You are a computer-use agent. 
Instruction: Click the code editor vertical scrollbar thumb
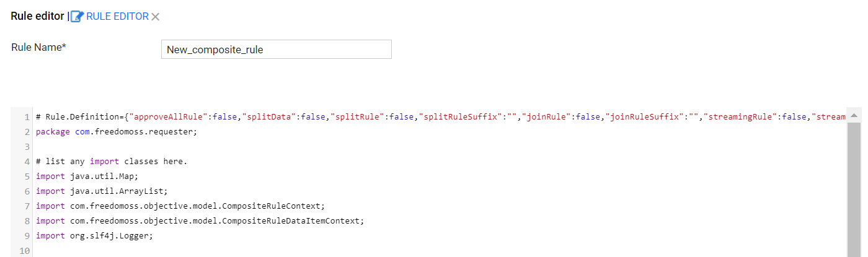tap(854, 189)
